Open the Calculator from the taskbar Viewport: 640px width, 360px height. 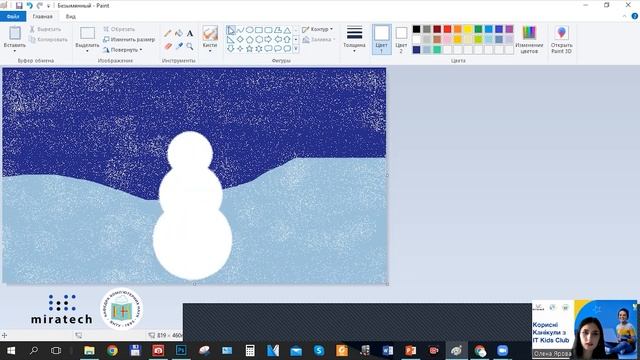click(250, 350)
